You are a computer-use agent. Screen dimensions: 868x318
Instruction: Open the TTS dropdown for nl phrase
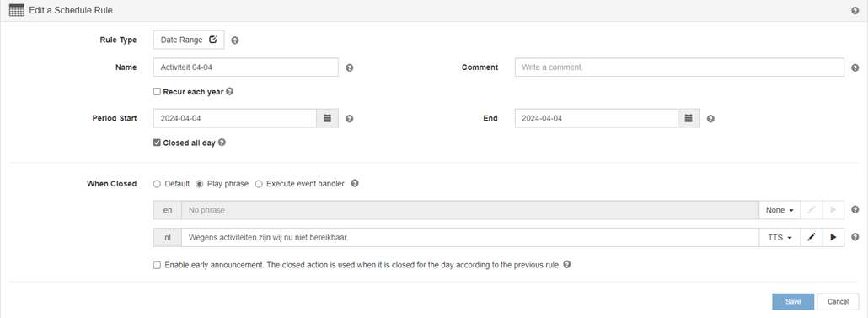tap(780, 237)
